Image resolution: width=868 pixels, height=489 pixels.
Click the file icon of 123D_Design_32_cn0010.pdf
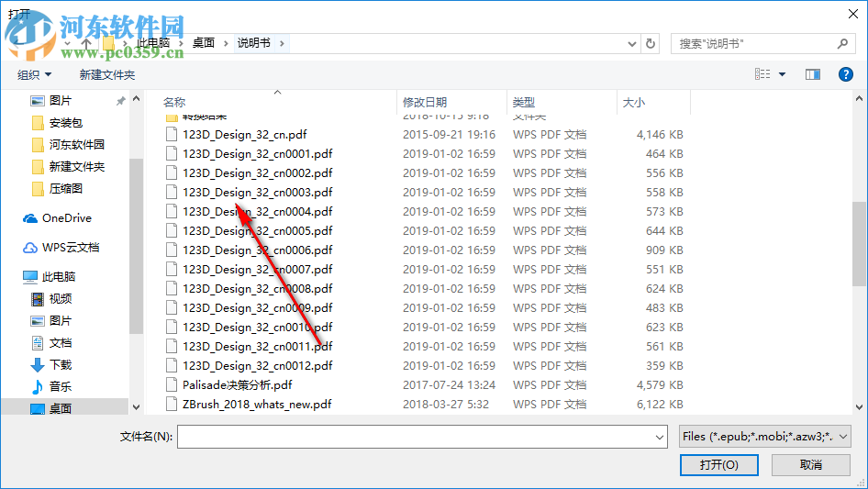[x=172, y=328]
